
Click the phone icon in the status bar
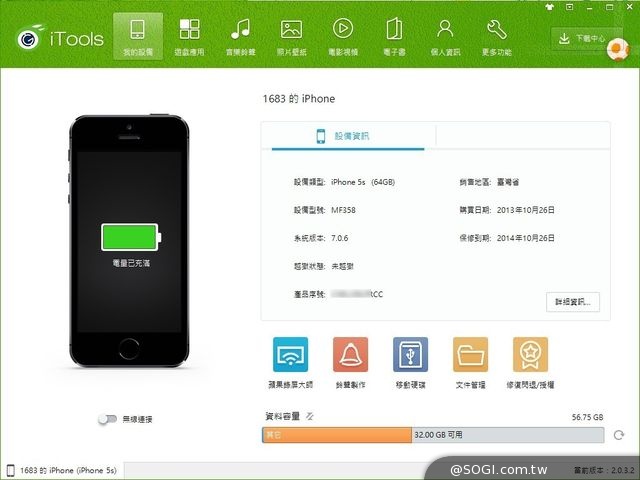click(x=11, y=471)
